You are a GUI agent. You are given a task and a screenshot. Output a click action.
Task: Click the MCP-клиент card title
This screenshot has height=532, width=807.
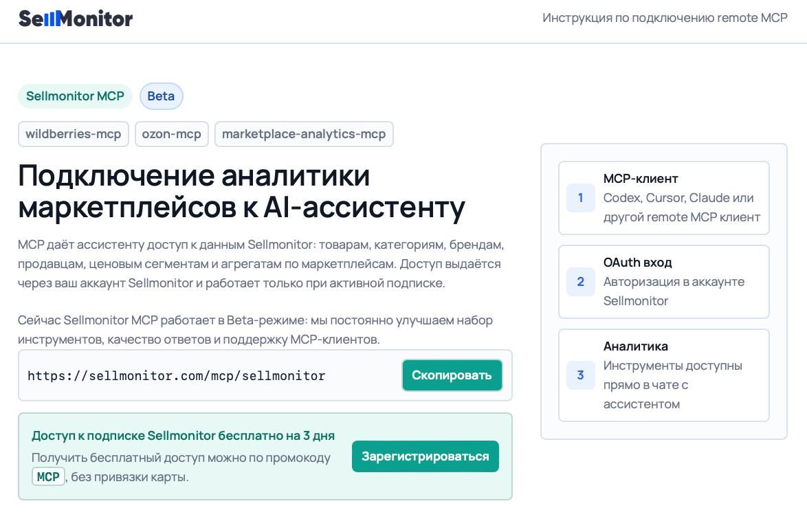point(641,179)
